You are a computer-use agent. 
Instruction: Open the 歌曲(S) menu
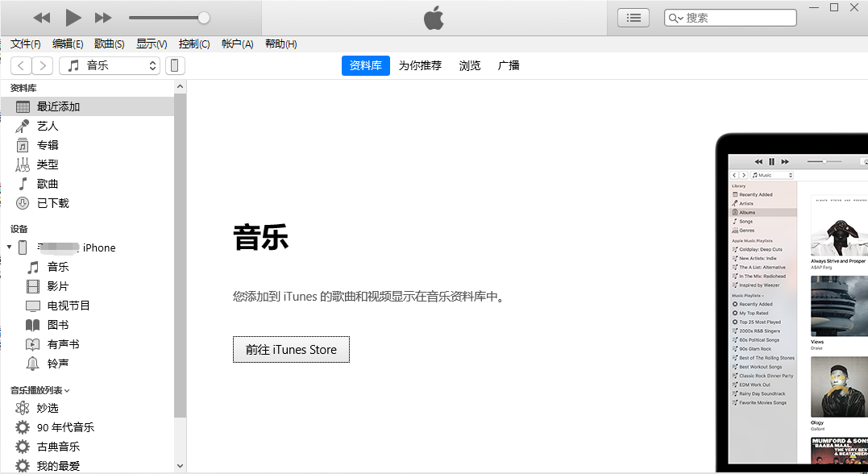tap(109, 44)
